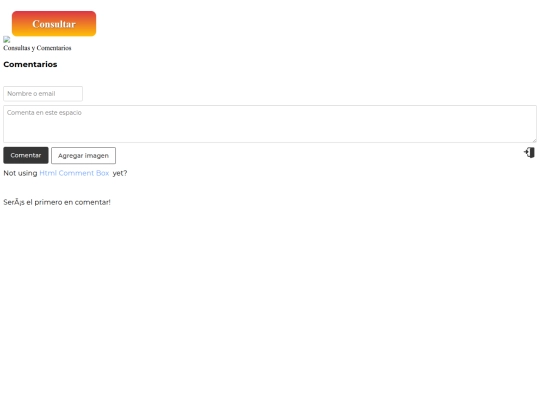
Task: Click the Consultas y Comentarios text
Action: [37, 48]
